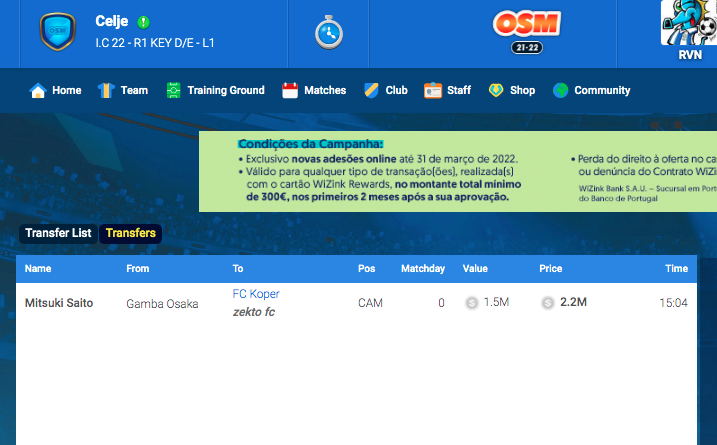Open the Matches calendar menu

tap(314, 90)
